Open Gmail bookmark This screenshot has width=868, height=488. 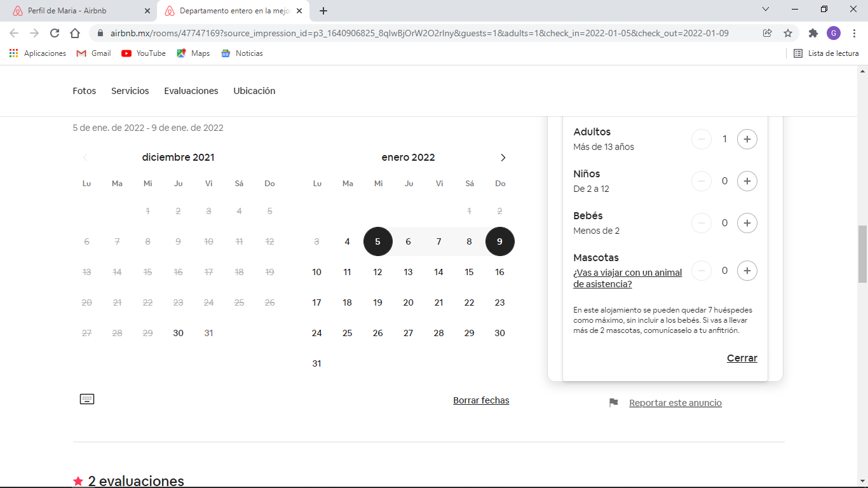93,53
